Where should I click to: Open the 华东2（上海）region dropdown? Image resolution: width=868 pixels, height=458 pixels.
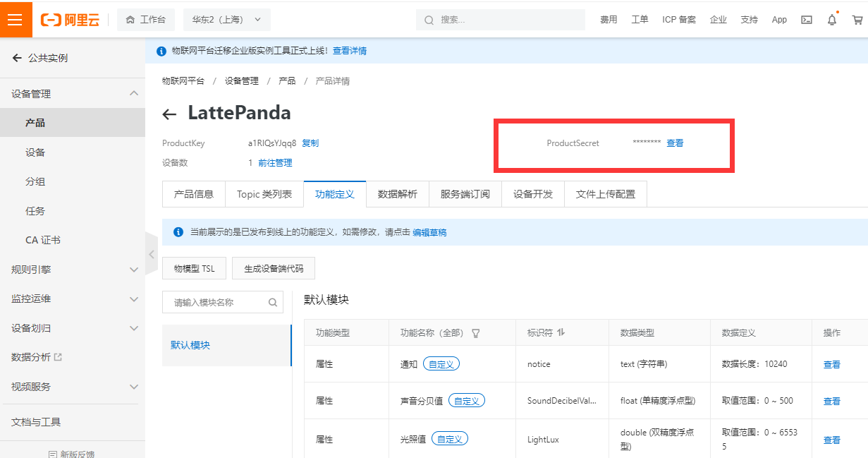point(226,20)
